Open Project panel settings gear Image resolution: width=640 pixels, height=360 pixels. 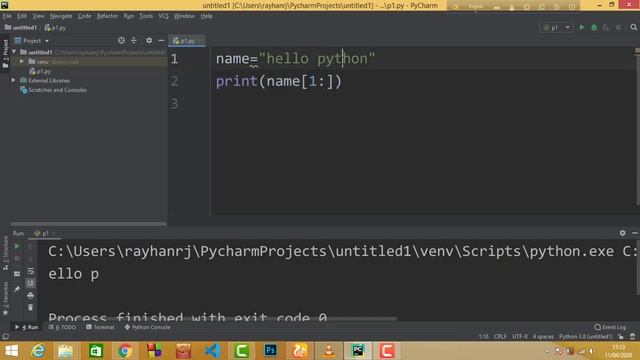149,40
